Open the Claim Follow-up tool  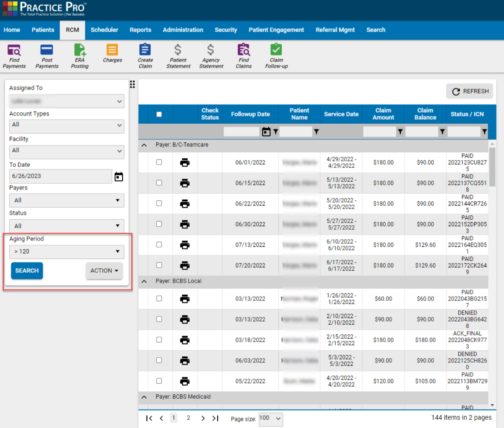point(276,56)
